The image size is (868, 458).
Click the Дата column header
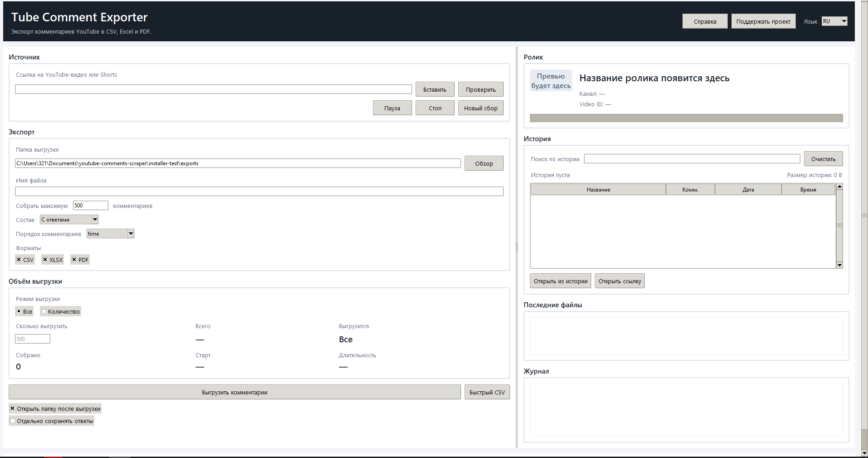(748, 190)
